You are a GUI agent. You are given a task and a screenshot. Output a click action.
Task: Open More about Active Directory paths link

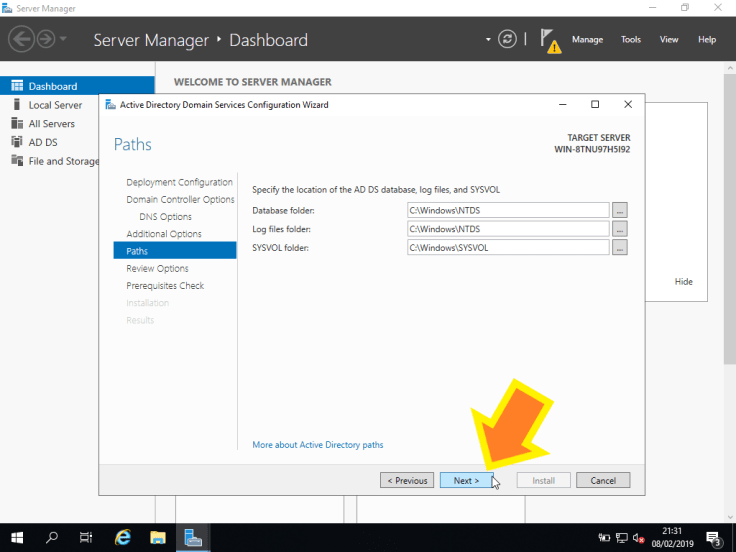[317, 445]
